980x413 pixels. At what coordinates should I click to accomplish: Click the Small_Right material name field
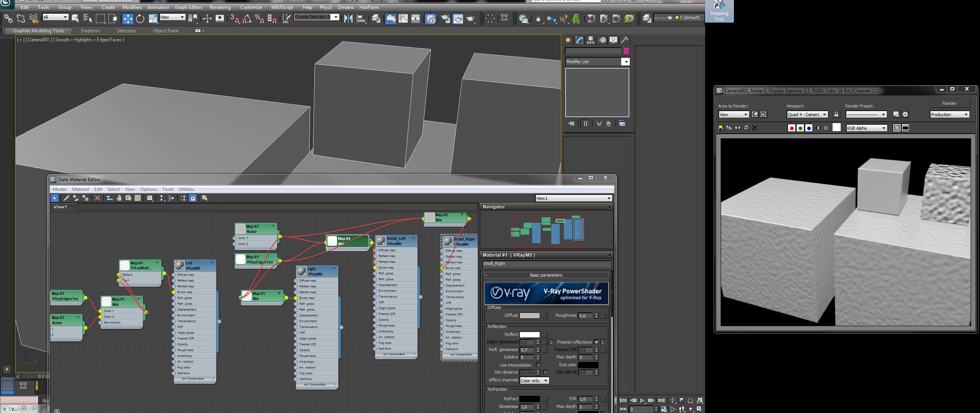coord(546,264)
